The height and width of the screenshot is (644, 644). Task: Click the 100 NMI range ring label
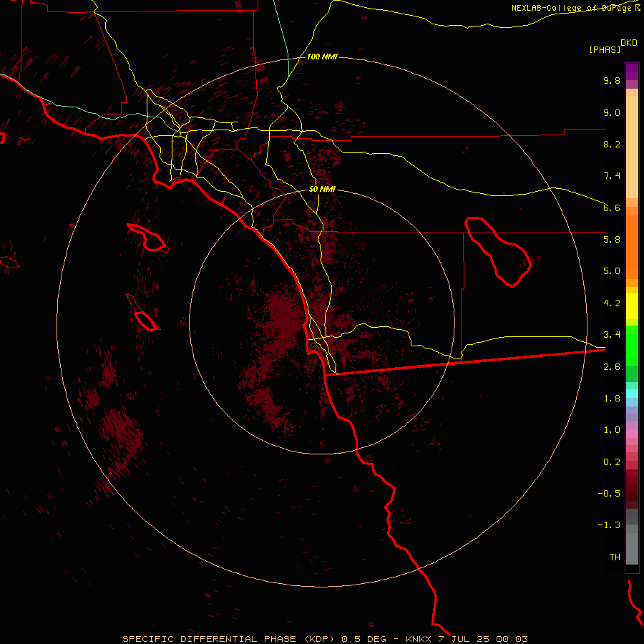tap(321, 57)
